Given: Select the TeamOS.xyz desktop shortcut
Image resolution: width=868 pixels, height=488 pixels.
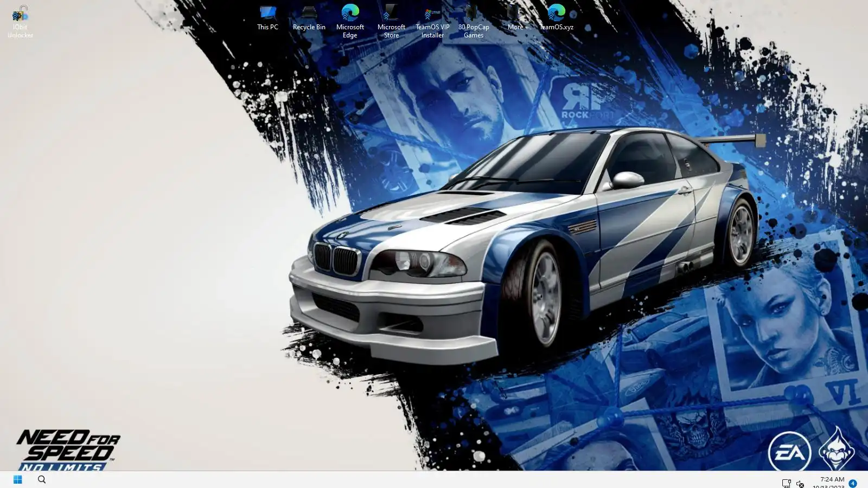Looking at the screenshot, I should (556, 18).
